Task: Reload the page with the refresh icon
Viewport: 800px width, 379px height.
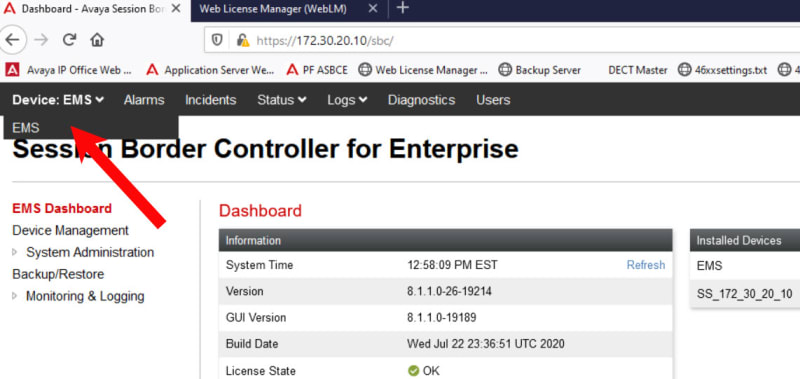Action: [69, 40]
